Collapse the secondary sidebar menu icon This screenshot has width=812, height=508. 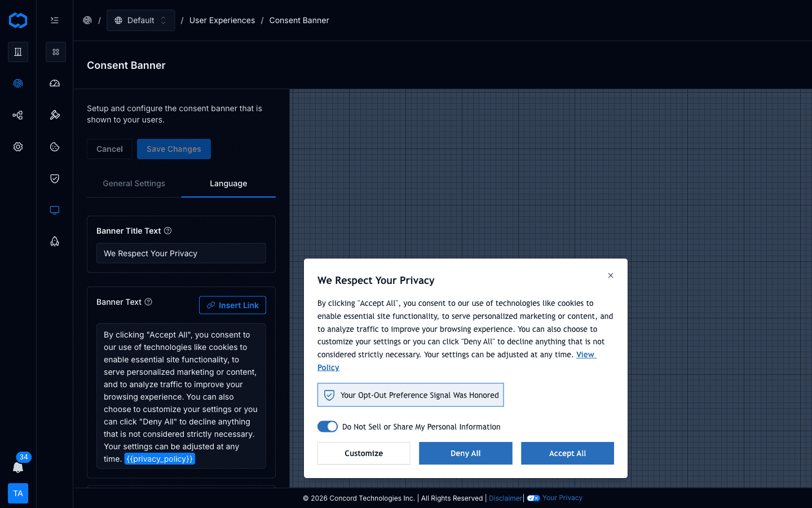coord(55,20)
